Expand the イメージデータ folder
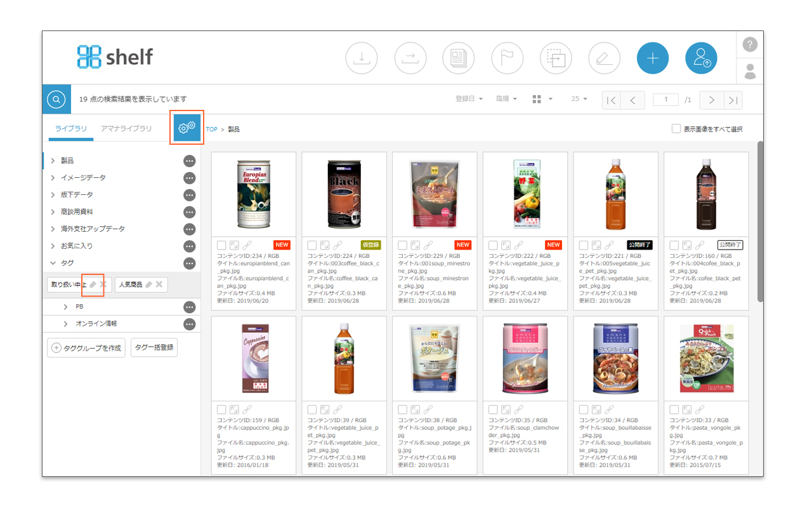The height and width of the screenshot is (508, 812). click(53, 178)
